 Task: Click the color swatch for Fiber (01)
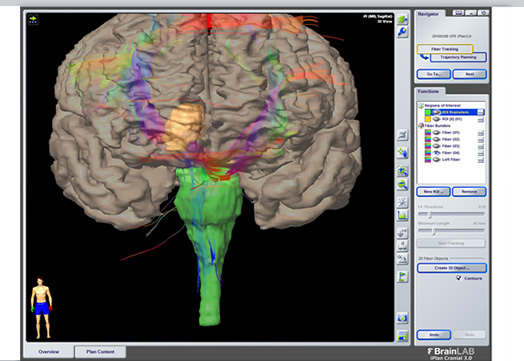tap(428, 132)
